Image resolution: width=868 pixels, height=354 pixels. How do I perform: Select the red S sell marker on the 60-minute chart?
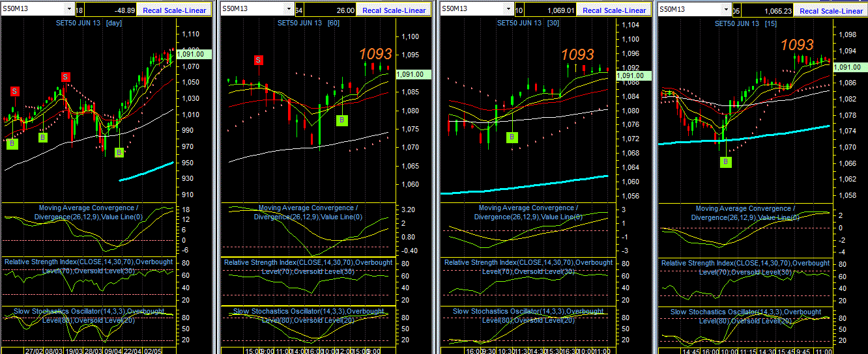point(259,60)
